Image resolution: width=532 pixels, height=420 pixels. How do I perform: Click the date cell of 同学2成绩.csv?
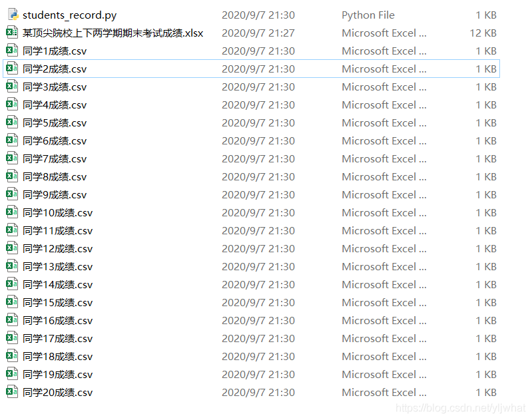coord(258,69)
